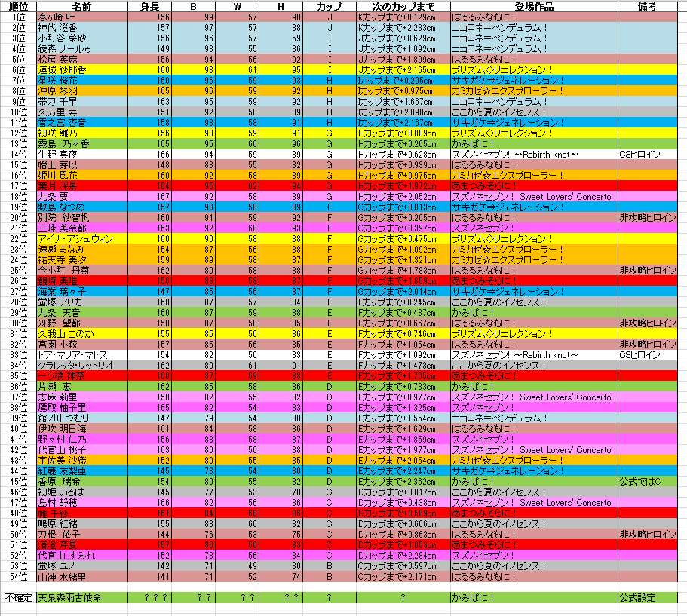This screenshot has width=687, height=616.
Task: Select the name cell 島村 静穂
Action: (82, 502)
